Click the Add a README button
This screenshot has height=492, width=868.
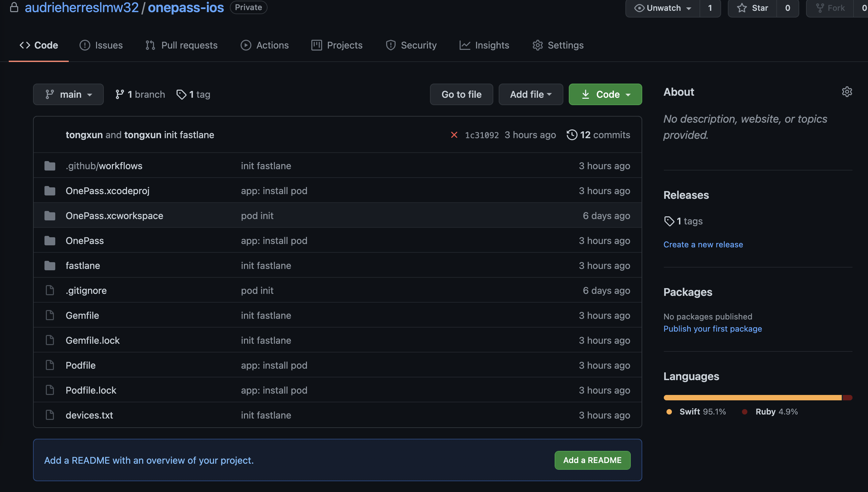592,460
